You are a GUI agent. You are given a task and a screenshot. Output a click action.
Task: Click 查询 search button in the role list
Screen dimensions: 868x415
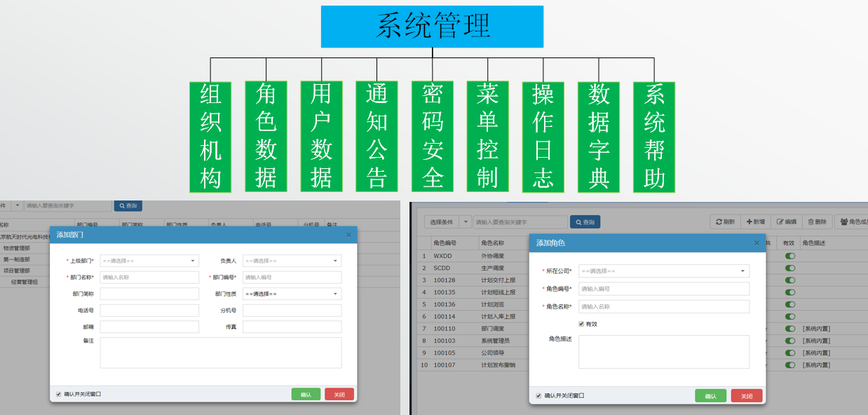(x=585, y=222)
